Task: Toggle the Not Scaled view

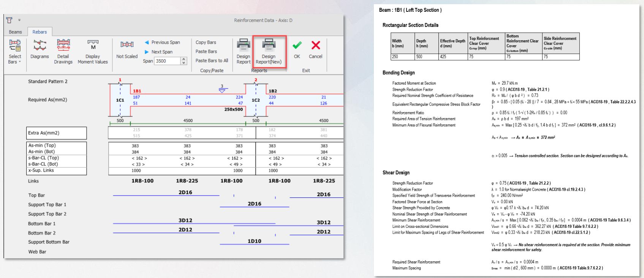Action: 127,50
